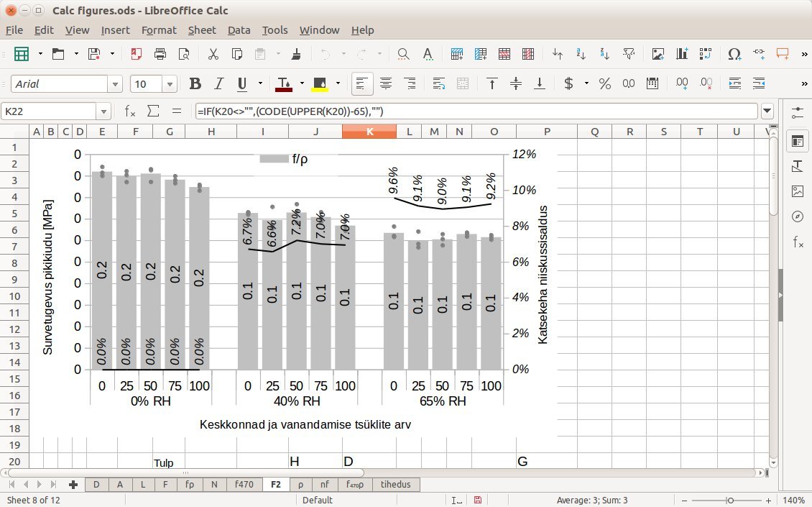Expand the Name Box dropdown arrow
Screen dimensions: 812x507
tap(104, 111)
